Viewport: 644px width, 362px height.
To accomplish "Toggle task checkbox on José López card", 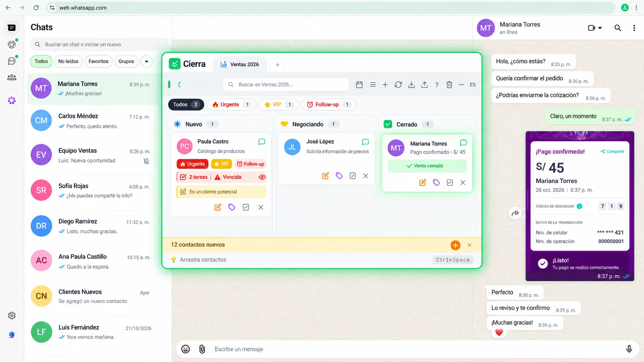I will click(352, 176).
